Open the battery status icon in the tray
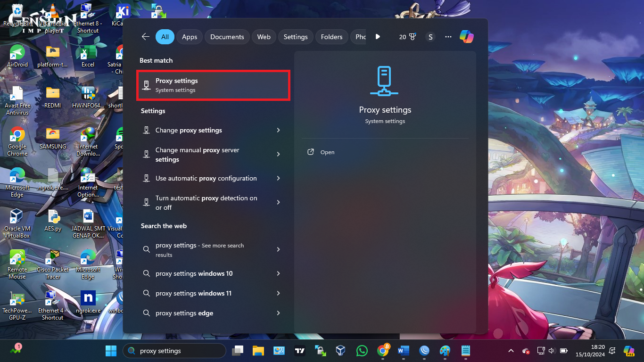 (x=564, y=351)
